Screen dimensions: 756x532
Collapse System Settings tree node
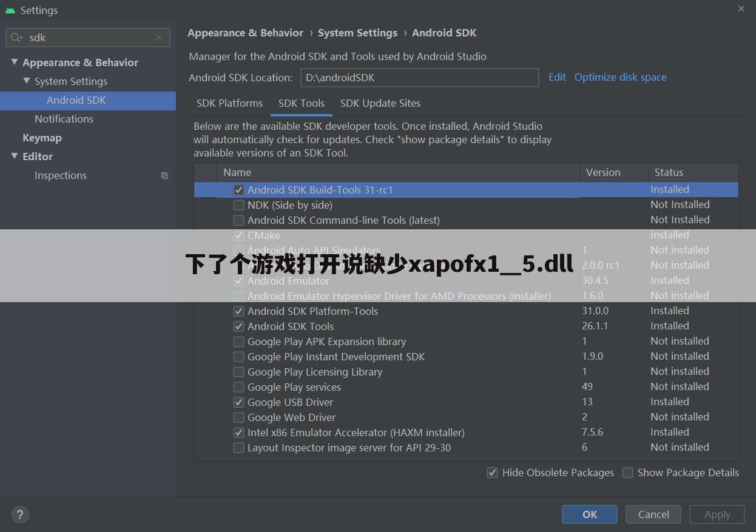(x=26, y=81)
